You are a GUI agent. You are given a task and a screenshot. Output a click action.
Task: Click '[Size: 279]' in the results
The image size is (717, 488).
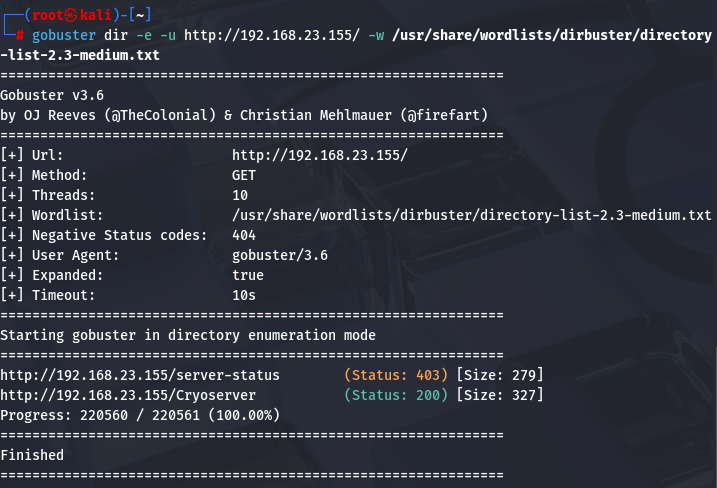coord(500,375)
